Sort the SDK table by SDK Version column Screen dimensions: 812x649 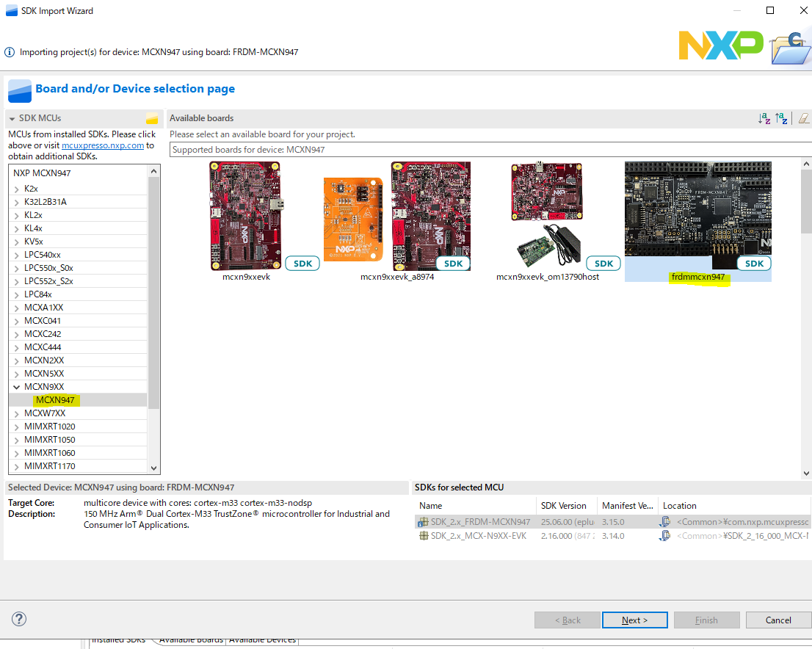(x=565, y=505)
